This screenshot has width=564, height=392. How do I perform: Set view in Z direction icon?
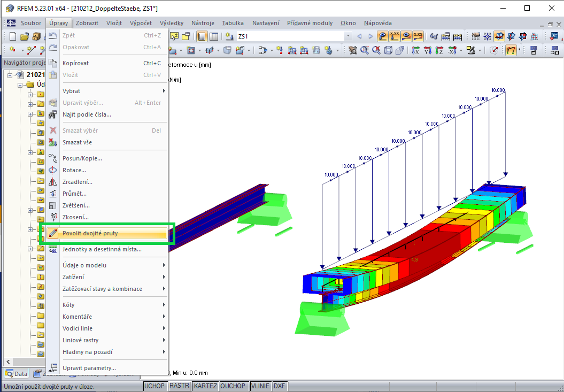pyautogui.click(x=439, y=50)
